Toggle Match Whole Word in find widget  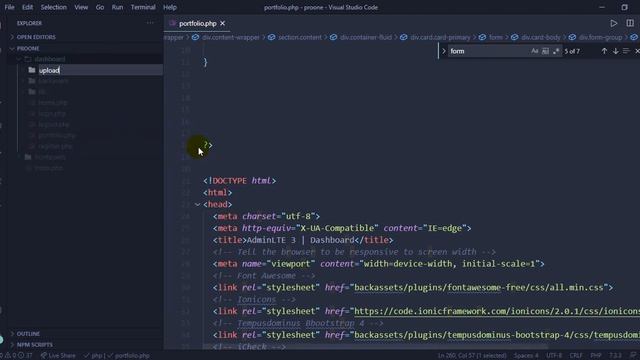coord(545,51)
